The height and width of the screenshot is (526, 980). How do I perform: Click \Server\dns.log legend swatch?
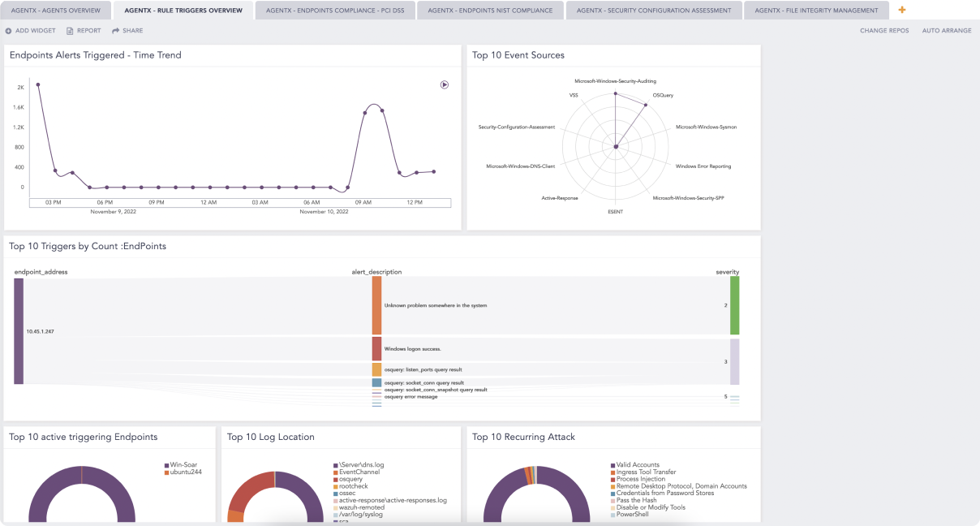click(x=335, y=465)
